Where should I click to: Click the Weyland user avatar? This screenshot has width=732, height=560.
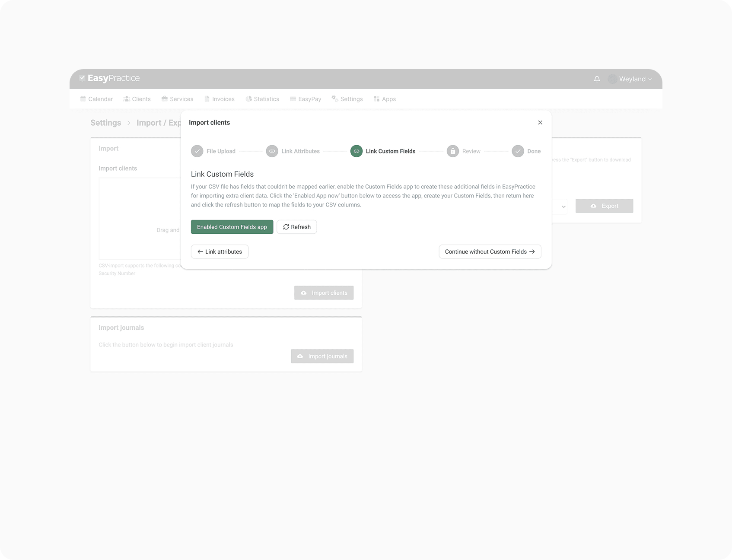(612, 79)
